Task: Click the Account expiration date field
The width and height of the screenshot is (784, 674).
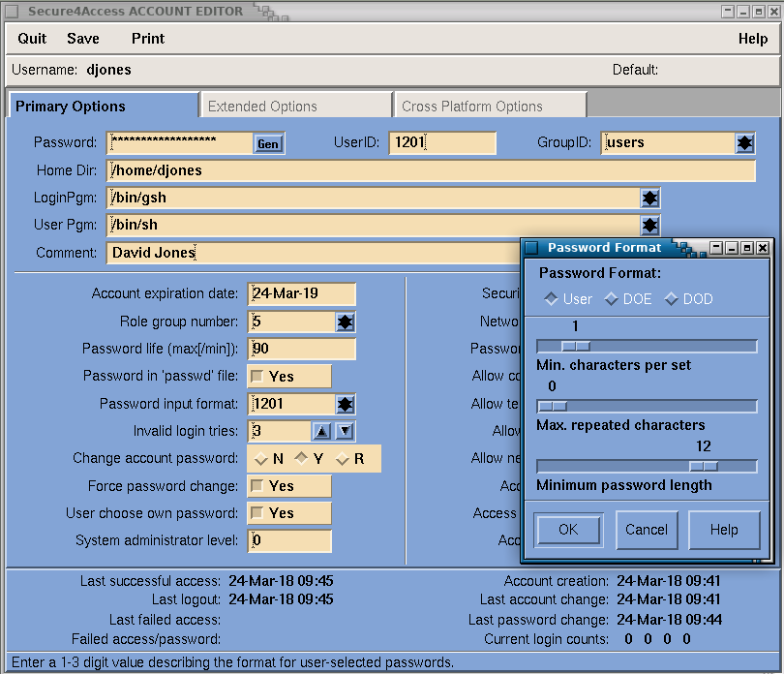Action: [x=301, y=293]
